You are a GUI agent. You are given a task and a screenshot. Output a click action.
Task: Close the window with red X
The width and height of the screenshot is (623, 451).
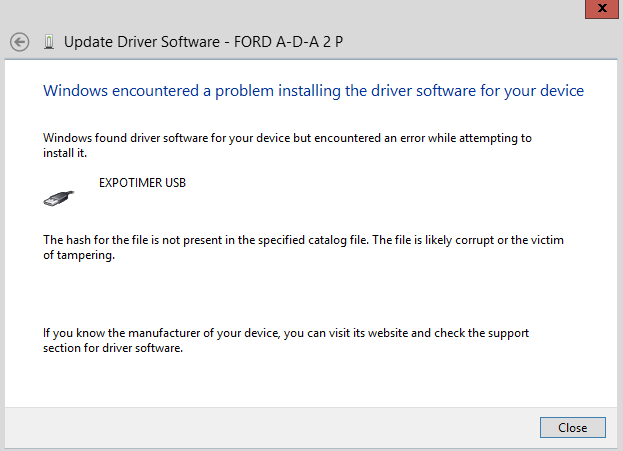coord(598,7)
